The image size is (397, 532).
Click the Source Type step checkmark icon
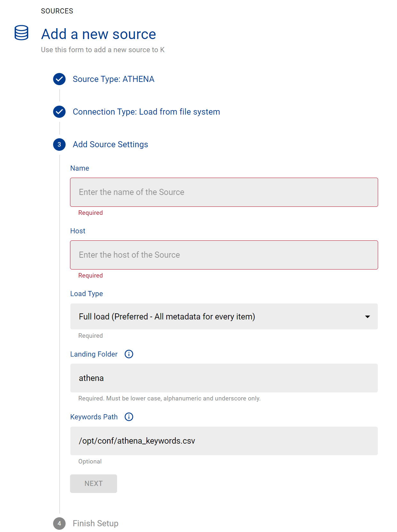(59, 79)
